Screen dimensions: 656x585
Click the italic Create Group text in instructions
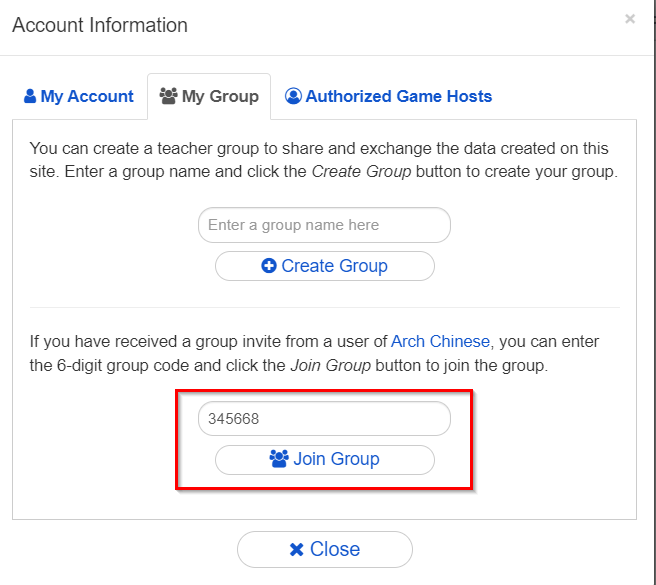(360, 171)
